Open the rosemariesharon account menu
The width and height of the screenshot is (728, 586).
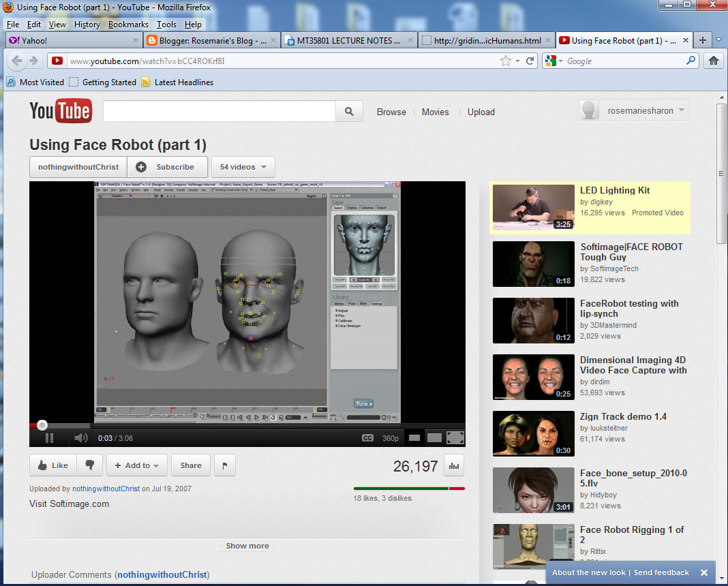(634, 110)
